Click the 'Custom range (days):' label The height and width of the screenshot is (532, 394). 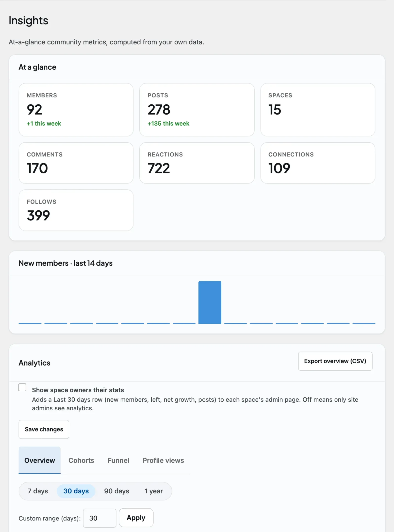click(50, 518)
